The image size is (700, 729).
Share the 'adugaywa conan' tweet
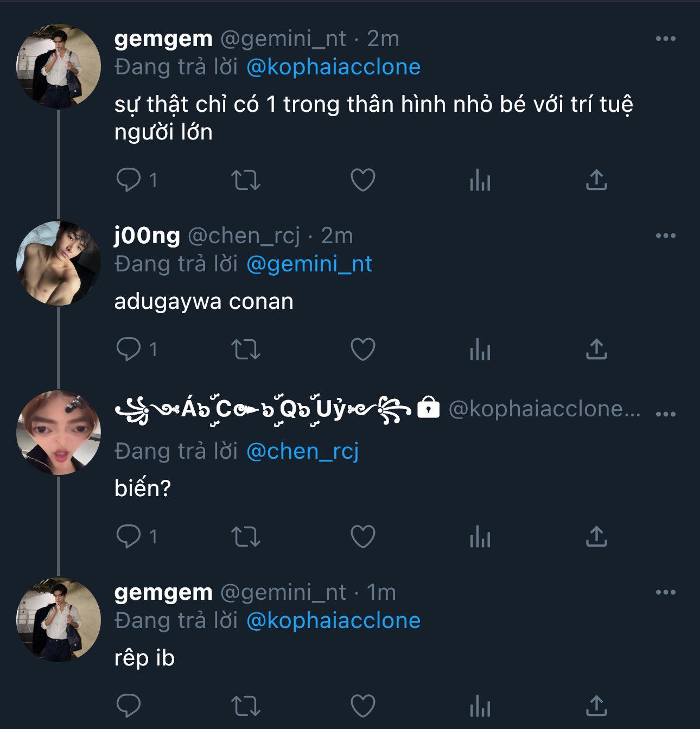[596, 349]
